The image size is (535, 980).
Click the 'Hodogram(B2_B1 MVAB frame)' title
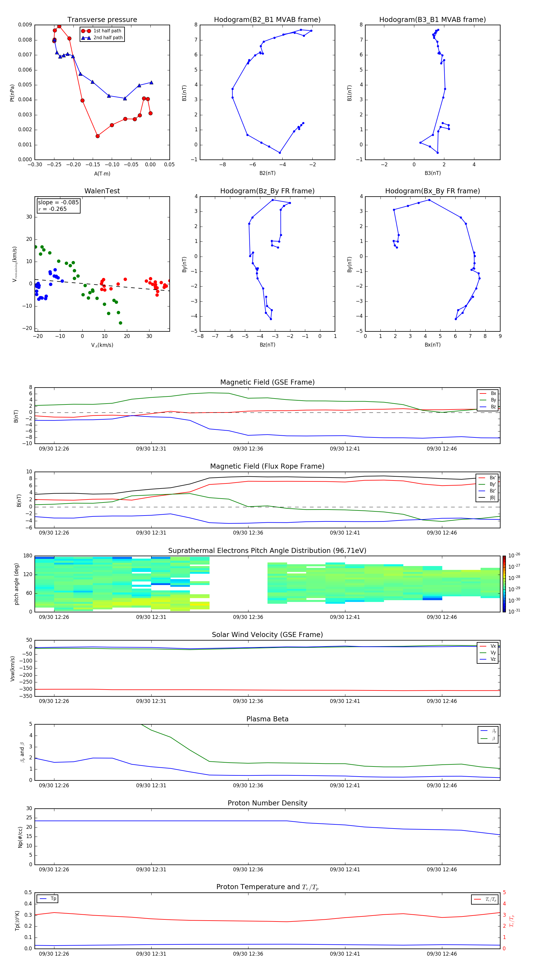pyautogui.click(x=267, y=20)
